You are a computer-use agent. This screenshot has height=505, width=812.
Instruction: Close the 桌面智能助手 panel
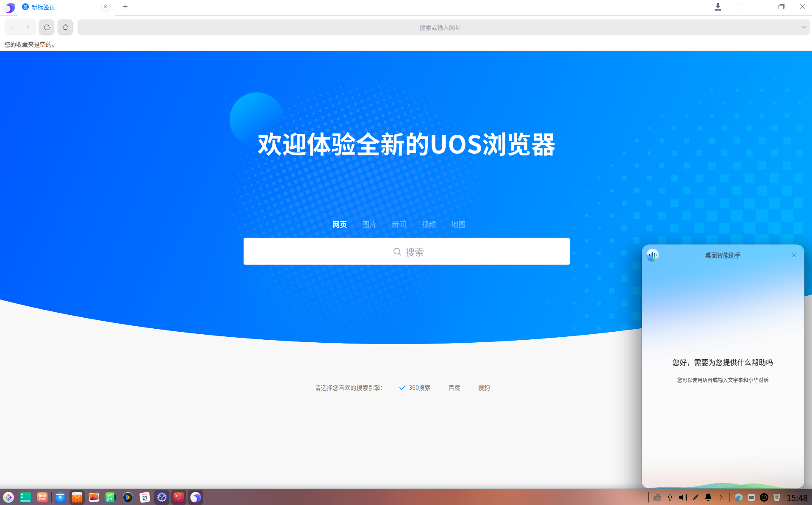pos(794,255)
